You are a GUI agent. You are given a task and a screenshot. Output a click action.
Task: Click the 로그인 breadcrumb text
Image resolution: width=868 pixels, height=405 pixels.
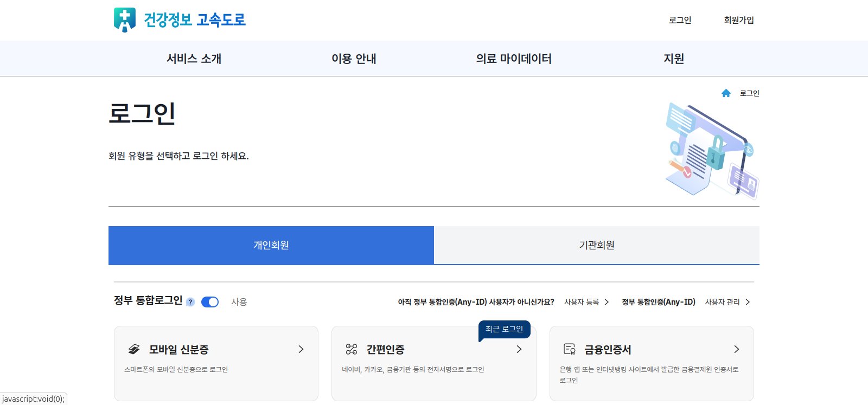[x=750, y=93]
